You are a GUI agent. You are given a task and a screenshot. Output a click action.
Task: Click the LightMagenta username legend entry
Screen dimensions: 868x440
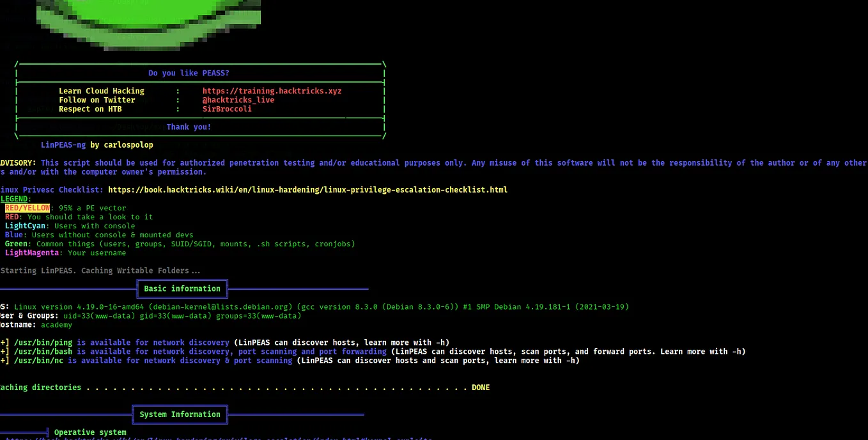[32, 253]
